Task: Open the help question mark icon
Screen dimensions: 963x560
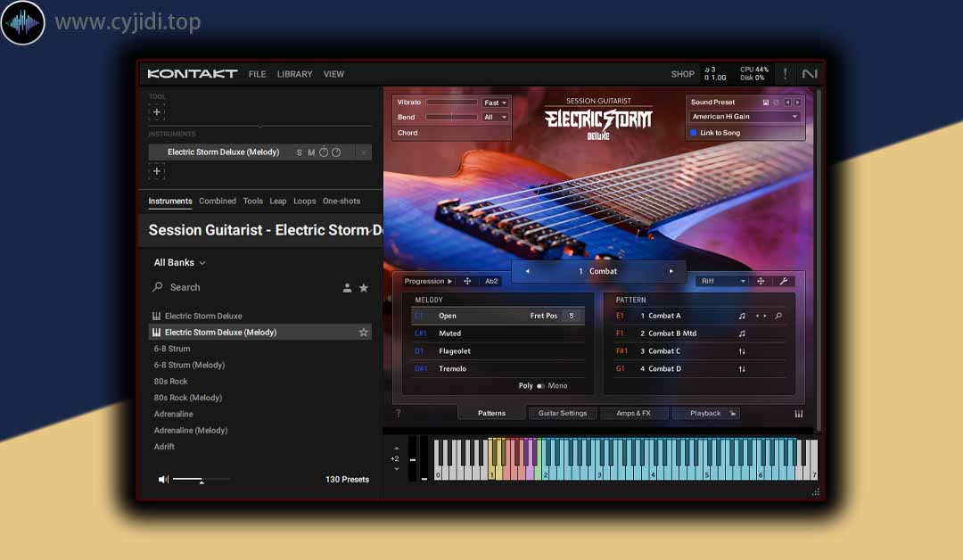Action: 398,413
